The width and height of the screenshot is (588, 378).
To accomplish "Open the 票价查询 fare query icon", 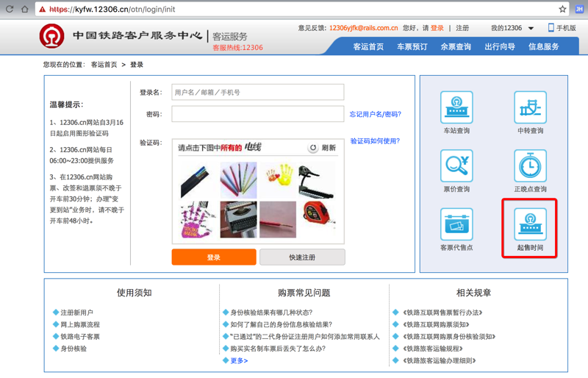I will pyautogui.click(x=456, y=165).
